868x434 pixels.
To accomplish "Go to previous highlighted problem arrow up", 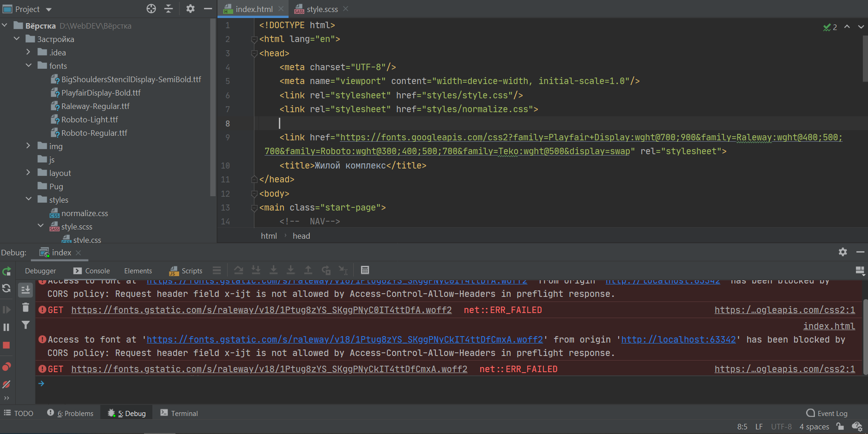I will coord(847,27).
